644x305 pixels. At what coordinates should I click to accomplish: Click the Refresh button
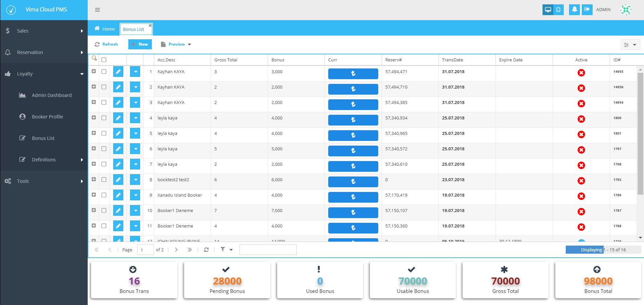tap(106, 44)
